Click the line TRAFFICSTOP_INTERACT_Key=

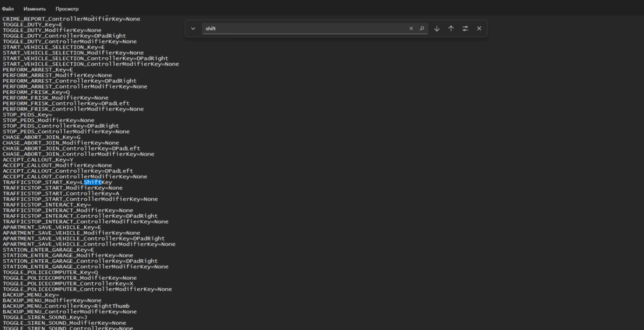(x=47, y=205)
